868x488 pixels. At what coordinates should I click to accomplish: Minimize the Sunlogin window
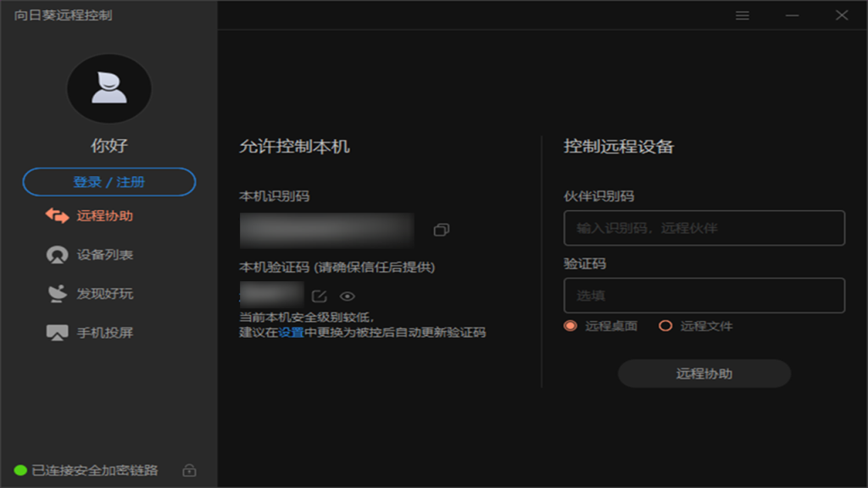(793, 15)
